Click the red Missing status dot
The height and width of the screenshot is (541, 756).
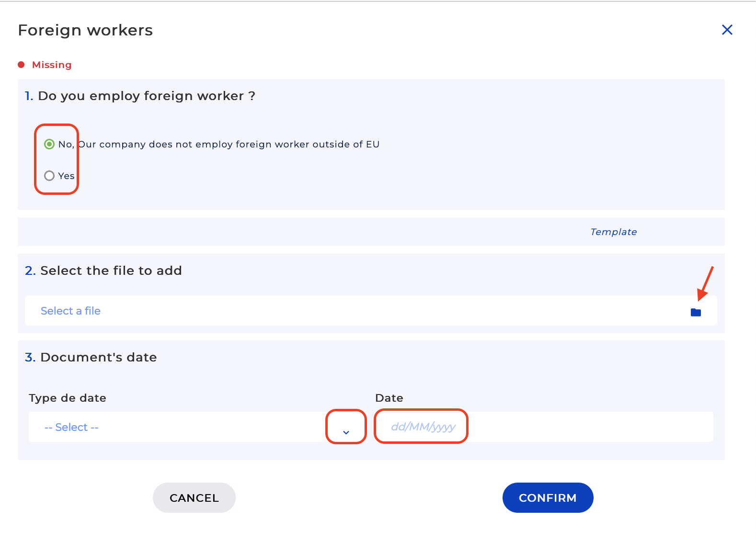tap(21, 65)
